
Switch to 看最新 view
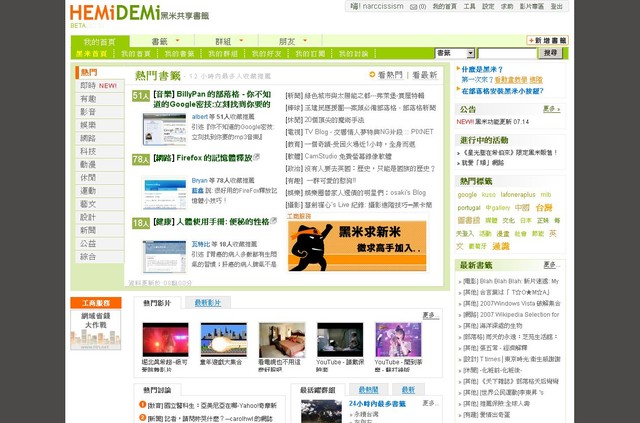(424, 75)
